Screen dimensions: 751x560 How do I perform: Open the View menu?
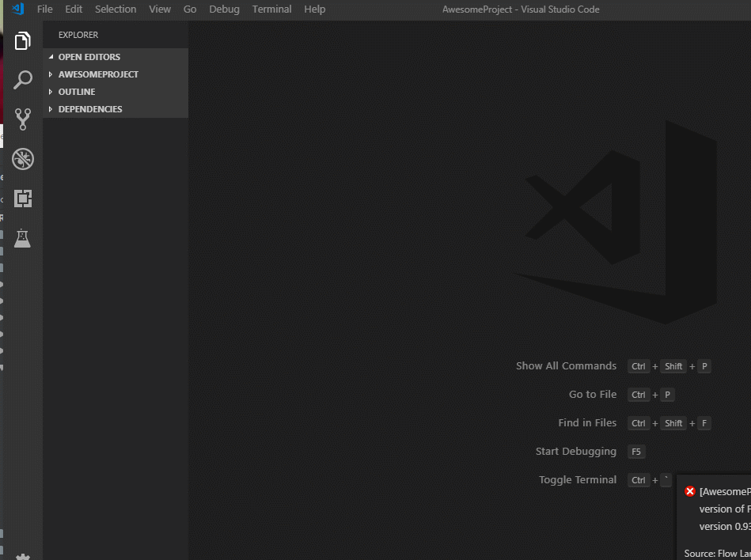[x=160, y=9]
